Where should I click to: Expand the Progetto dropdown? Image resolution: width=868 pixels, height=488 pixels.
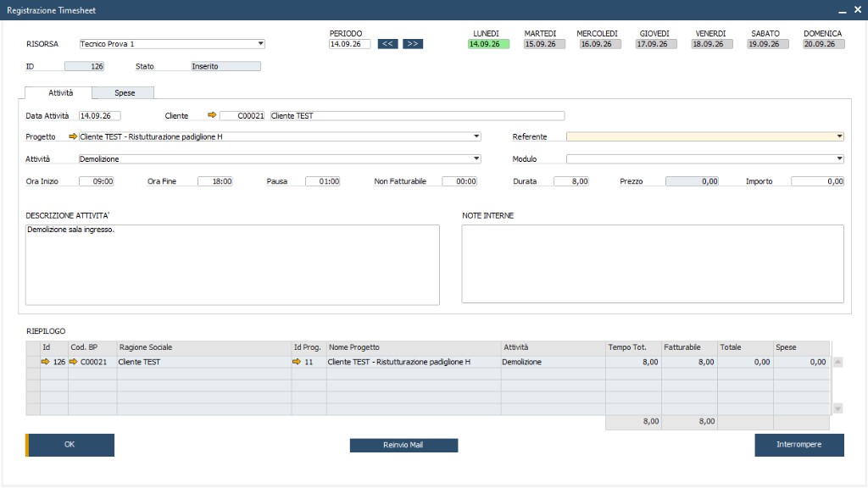[x=476, y=136]
